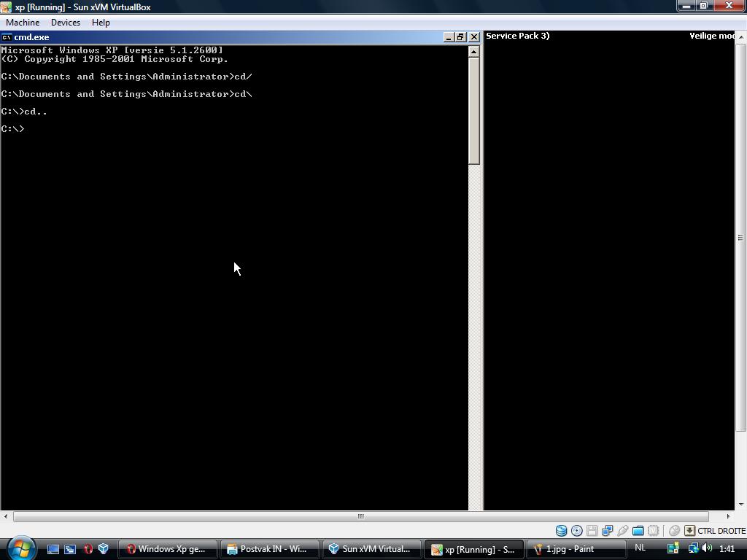Click the 'C:\>cd..' command line

coord(24,112)
